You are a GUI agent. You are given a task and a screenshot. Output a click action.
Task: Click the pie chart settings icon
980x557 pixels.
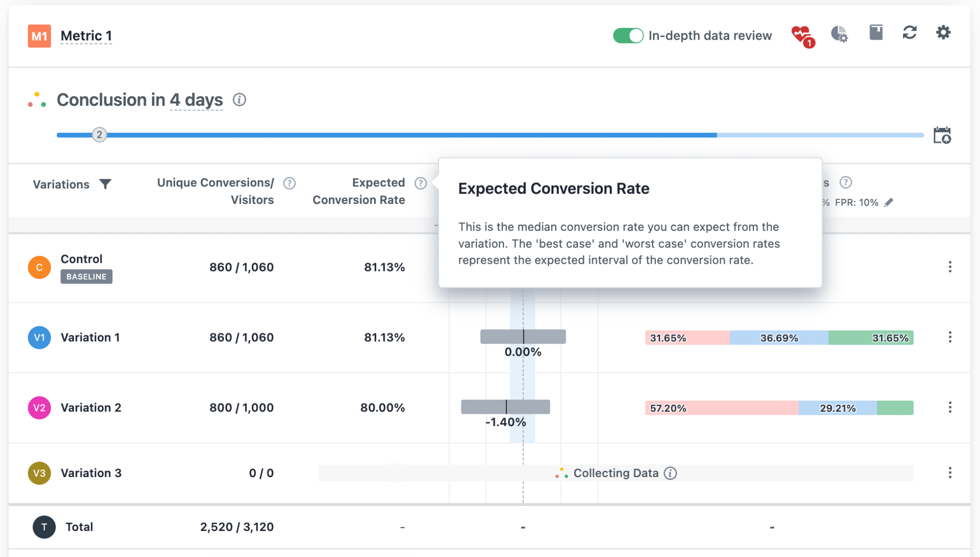coord(839,34)
